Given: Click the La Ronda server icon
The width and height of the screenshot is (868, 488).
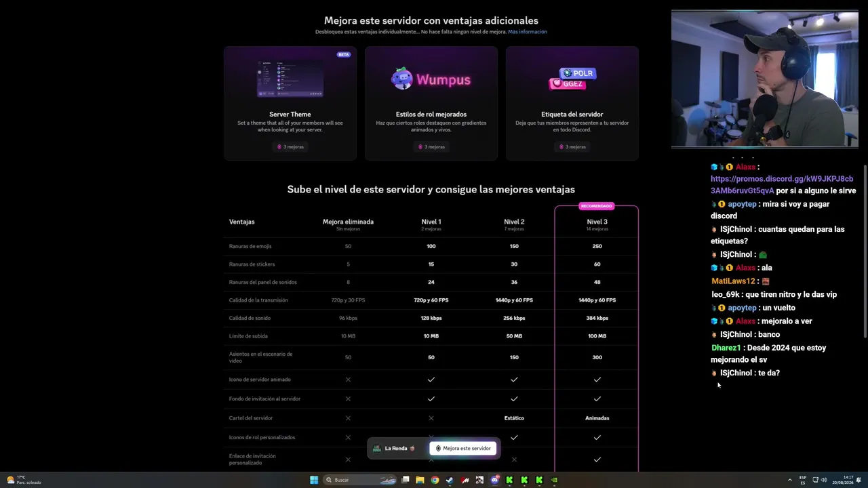Looking at the screenshot, I should [376, 448].
